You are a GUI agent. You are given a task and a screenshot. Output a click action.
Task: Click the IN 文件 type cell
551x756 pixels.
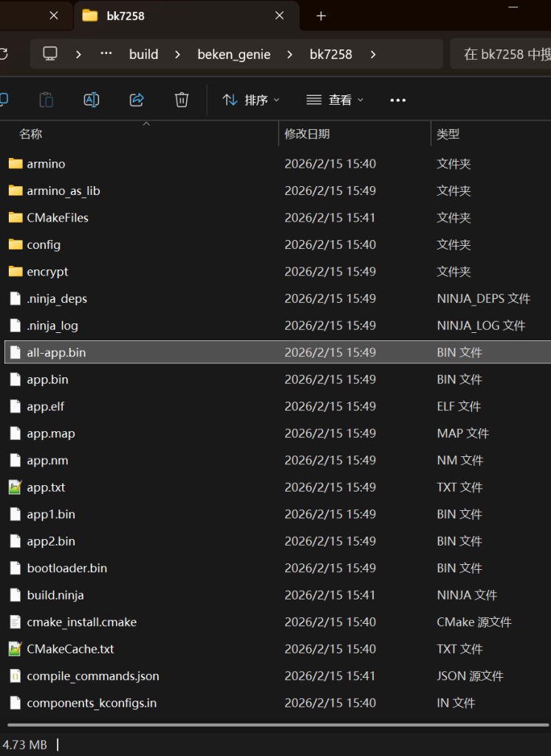456,703
